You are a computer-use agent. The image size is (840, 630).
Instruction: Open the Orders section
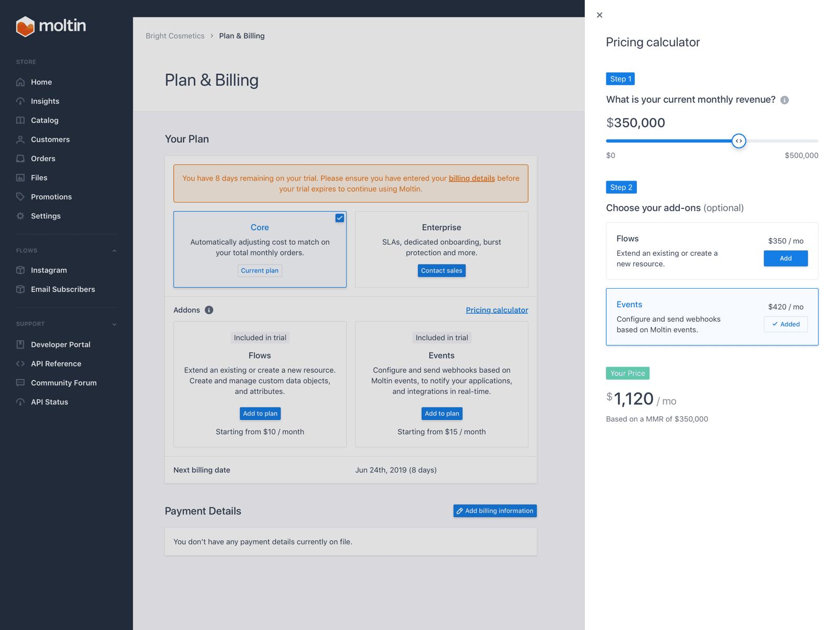pyautogui.click(x=43, y=158)
